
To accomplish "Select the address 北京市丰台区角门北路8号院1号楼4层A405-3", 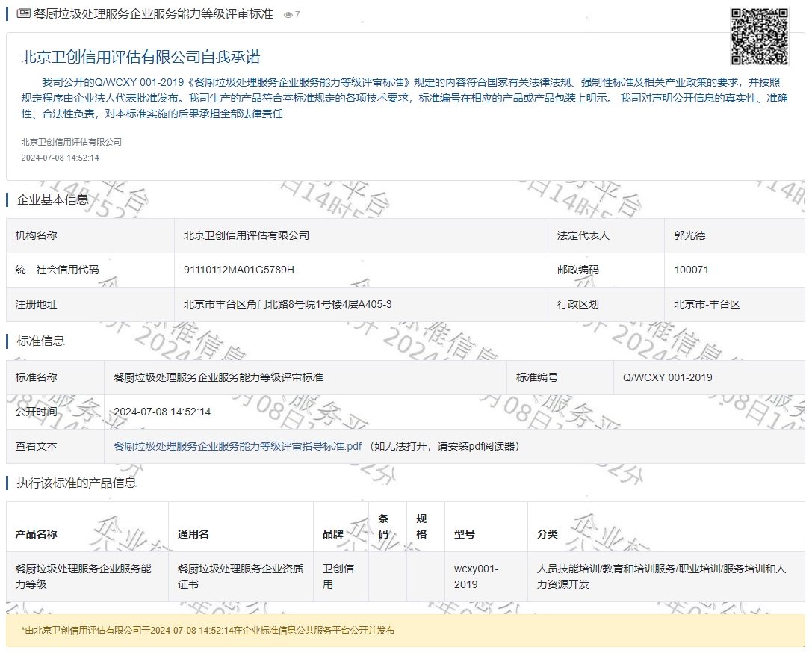I will [x=288, y=305].
